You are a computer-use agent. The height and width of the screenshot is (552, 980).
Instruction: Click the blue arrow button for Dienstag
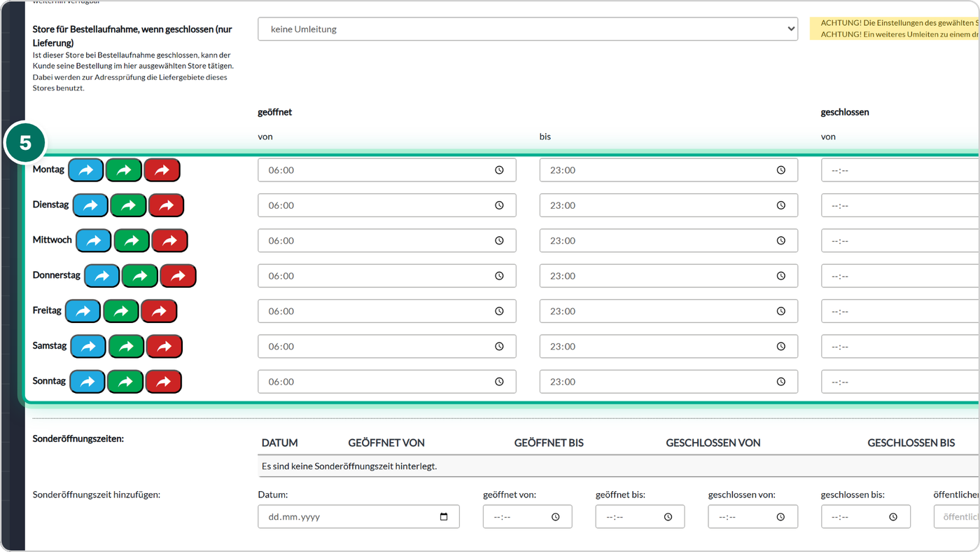click(x=90, y=205)
